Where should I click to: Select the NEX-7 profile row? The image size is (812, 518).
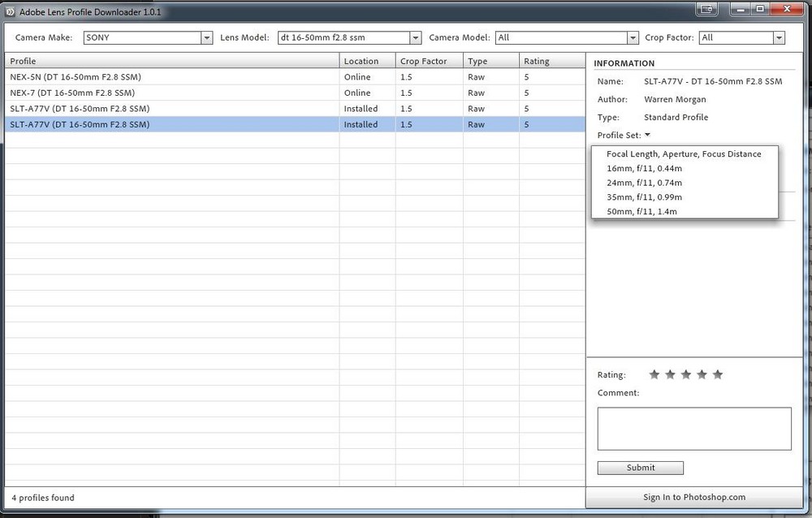coord(296,93)
